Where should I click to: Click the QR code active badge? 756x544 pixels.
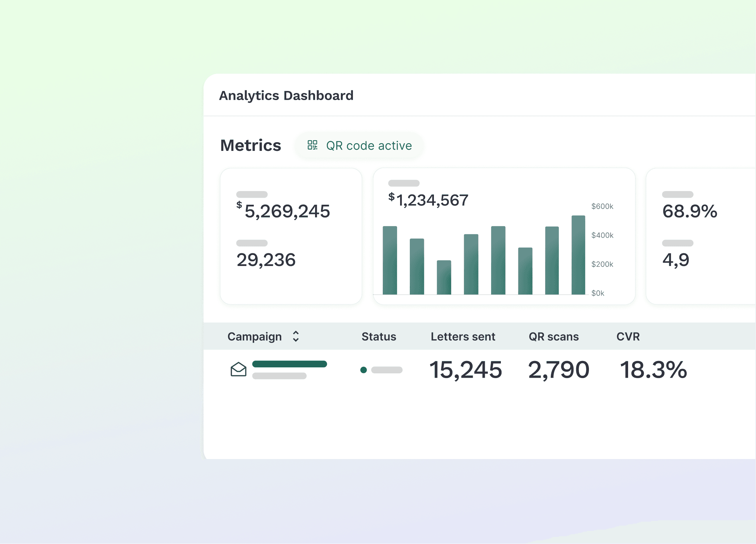[x=359, y=146]
